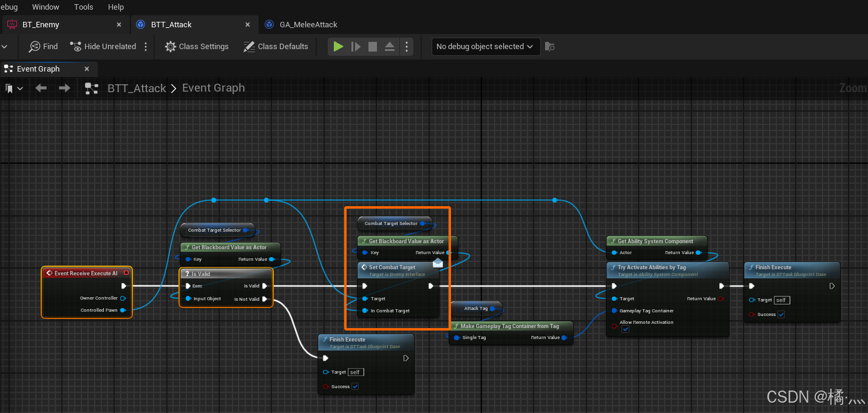This screenshot has height=413, width=868.
Task: Close the Event Graph panel tab
Action: tap(87, 69)
